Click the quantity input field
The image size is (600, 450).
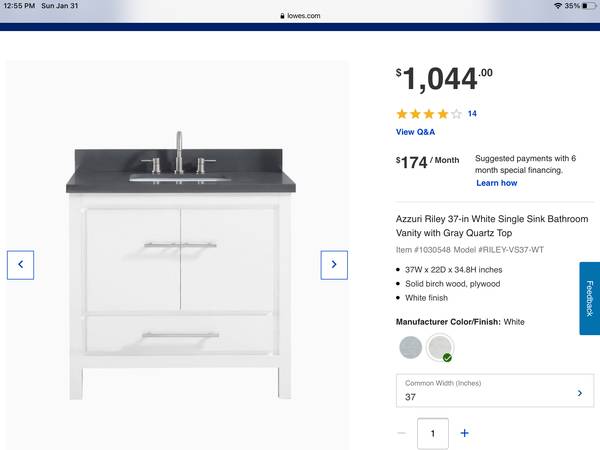433,433
